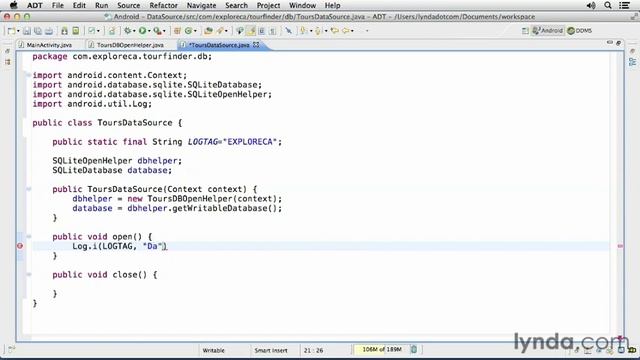Open the Debug dropdown arrow
Screen dimensions: 640x360
point(134,31)
